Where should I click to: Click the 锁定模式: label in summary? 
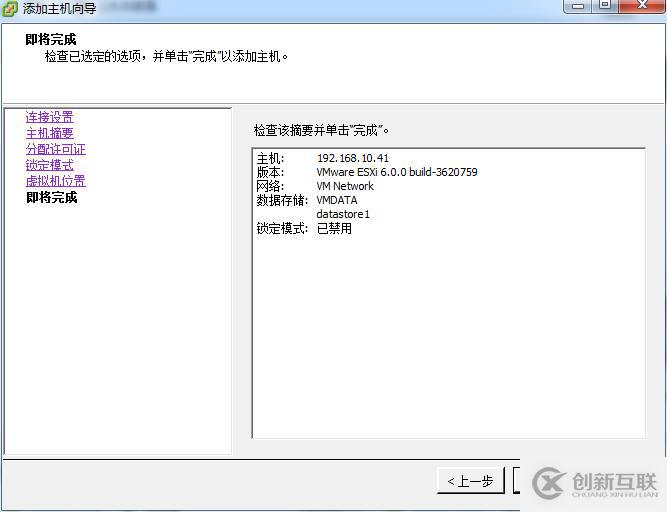pyautogui.click(x=282, y=228)
